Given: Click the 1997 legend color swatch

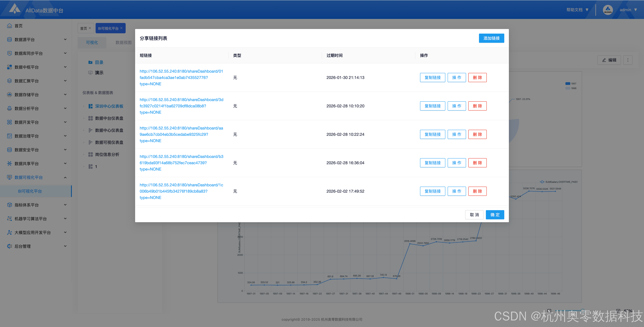Looking at the screenshot, I should [x=568, y=84].
